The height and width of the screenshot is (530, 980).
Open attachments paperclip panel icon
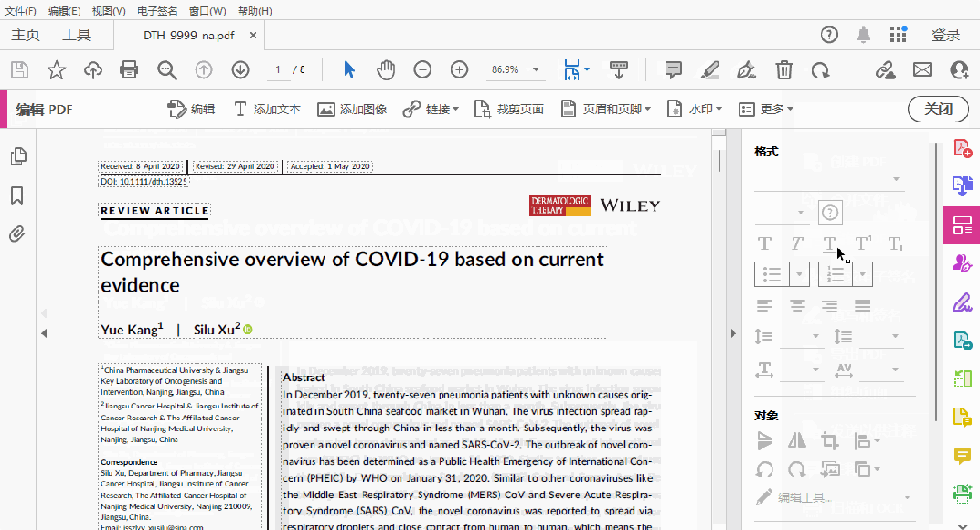16,234
